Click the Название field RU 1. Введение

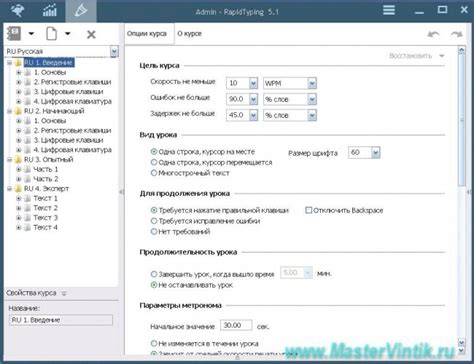click(x=61, y=320)
